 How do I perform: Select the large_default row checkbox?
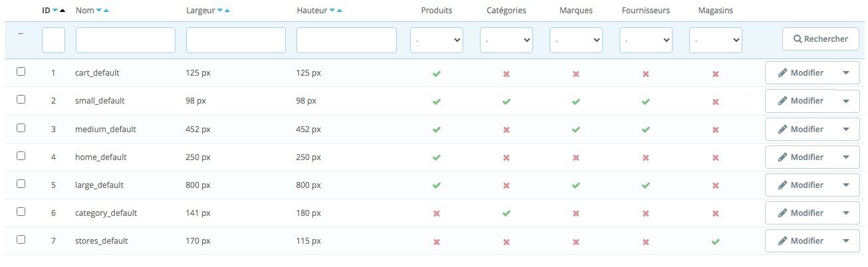click(21, 183)
